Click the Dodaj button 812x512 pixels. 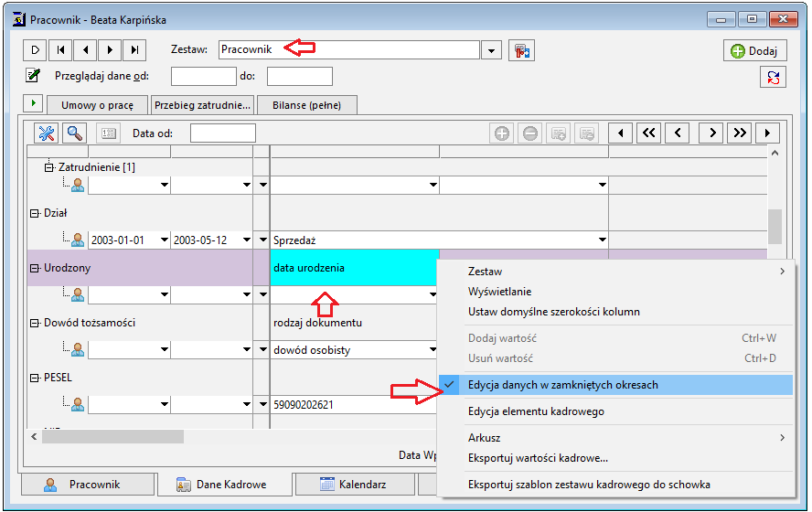click(x=754, y=50)
